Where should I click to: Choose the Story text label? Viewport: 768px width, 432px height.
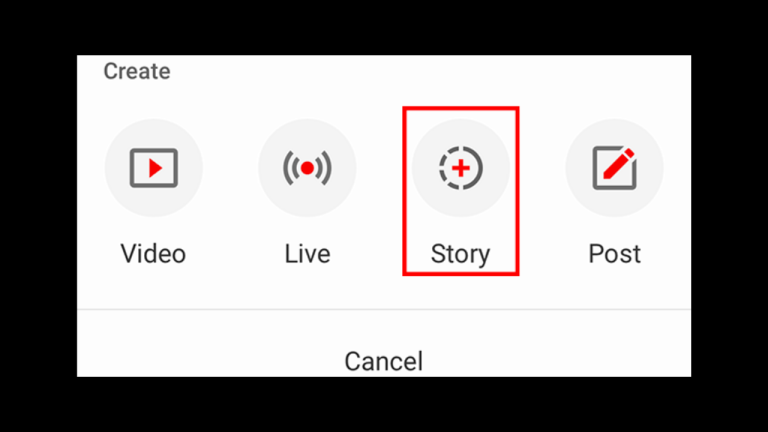coord(460,255)
